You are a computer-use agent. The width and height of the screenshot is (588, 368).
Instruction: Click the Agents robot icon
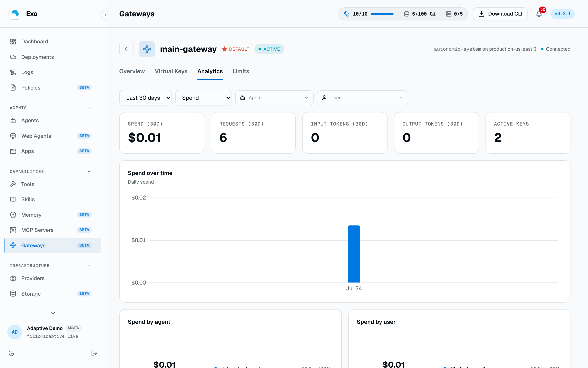[13, 120]
